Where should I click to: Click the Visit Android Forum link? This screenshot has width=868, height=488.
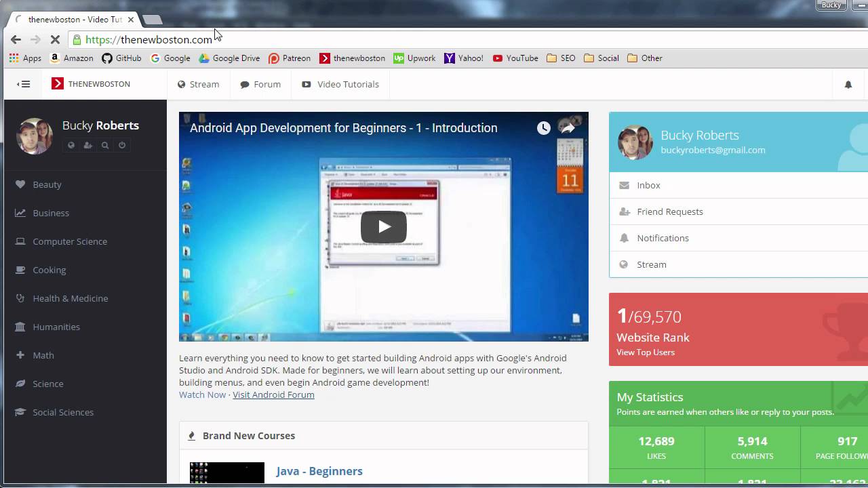(273, 394)
